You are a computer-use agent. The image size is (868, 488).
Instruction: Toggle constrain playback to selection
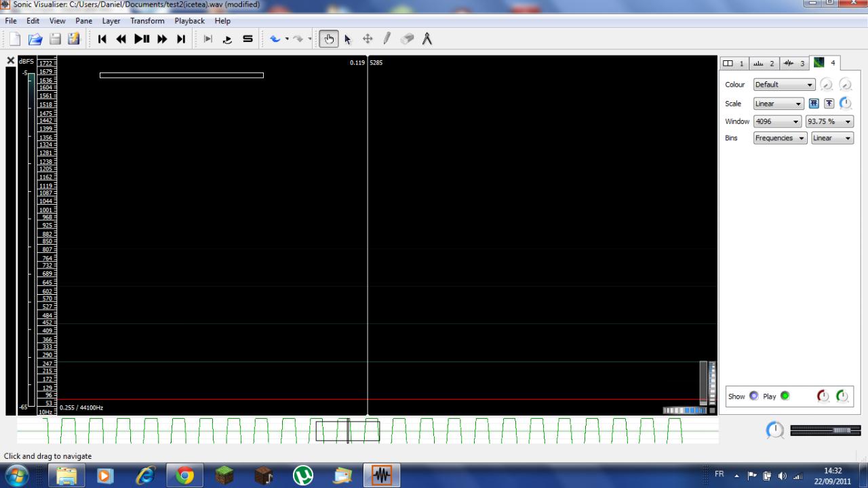coord(208,39)
